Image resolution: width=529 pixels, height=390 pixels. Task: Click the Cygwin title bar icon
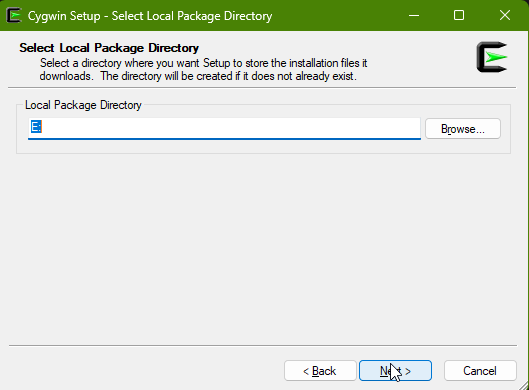(14, 16)
